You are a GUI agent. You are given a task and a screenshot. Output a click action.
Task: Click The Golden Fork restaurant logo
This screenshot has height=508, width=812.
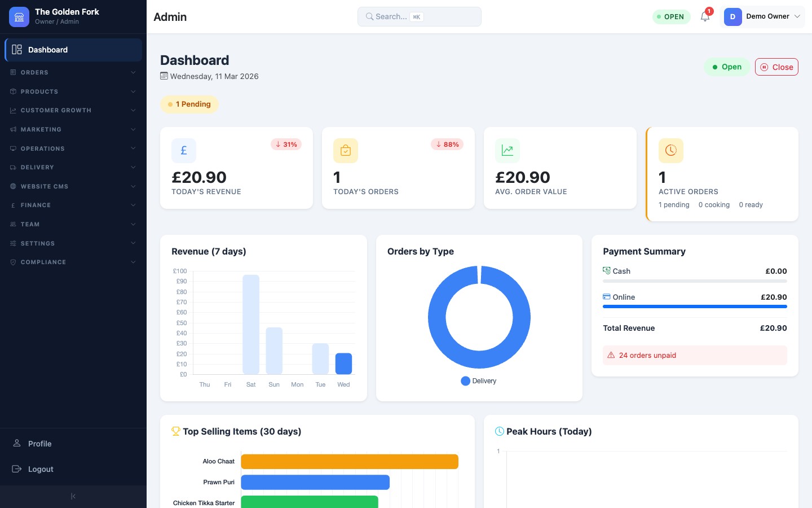19,16
